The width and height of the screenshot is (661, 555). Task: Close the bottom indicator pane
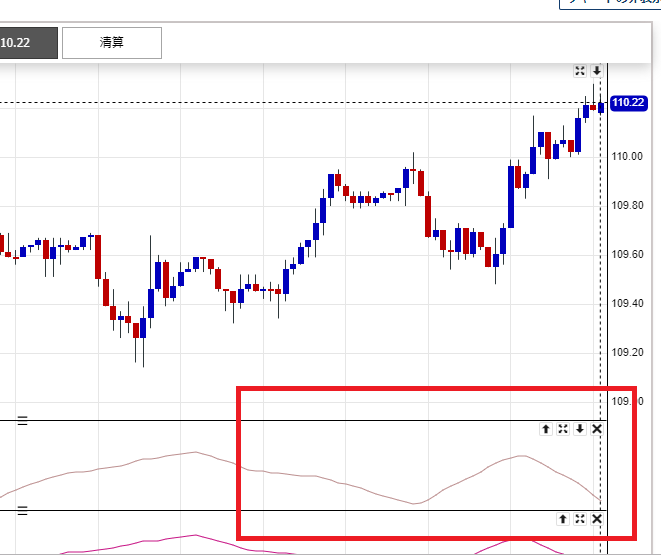pyautogui.click(x=597, y=519)
